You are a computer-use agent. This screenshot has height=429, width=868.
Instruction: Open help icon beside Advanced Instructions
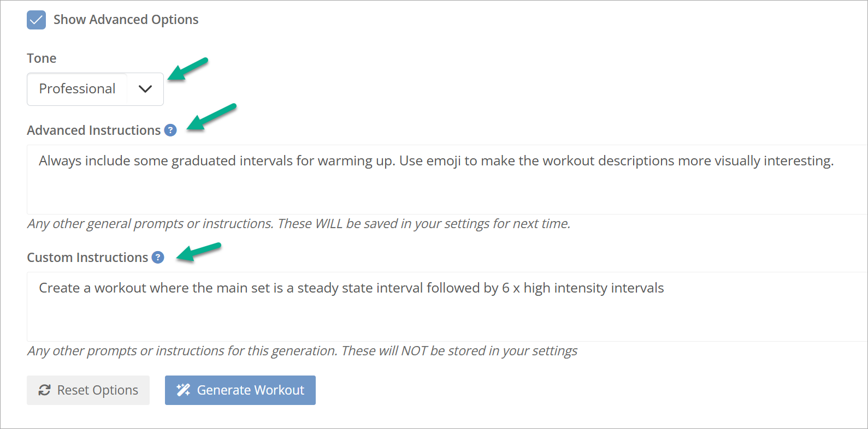[x=170, y=130]
